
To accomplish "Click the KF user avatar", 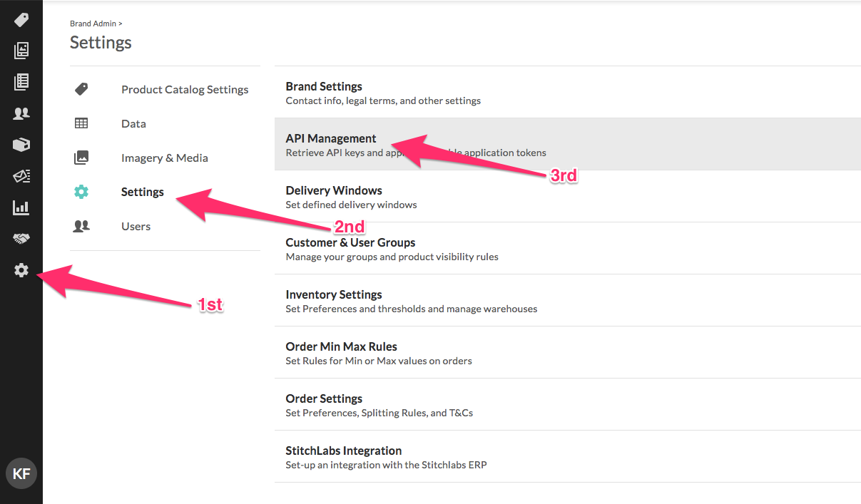I will 21,474.
